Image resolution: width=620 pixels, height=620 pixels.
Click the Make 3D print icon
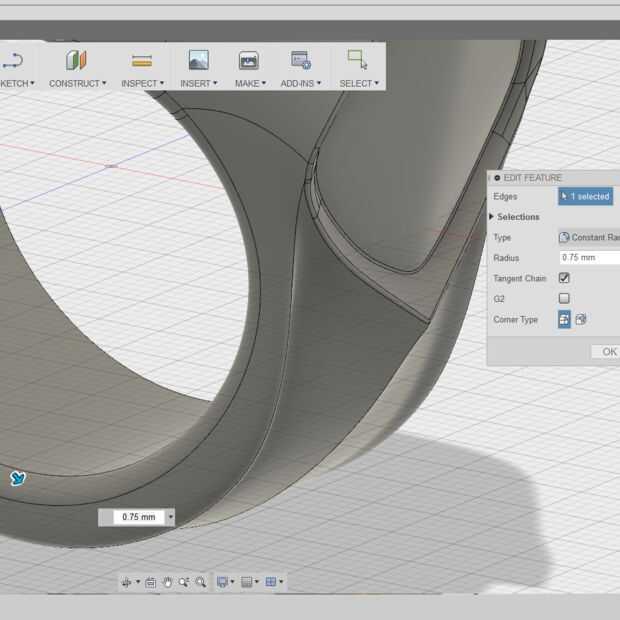[x=248, y=60]
